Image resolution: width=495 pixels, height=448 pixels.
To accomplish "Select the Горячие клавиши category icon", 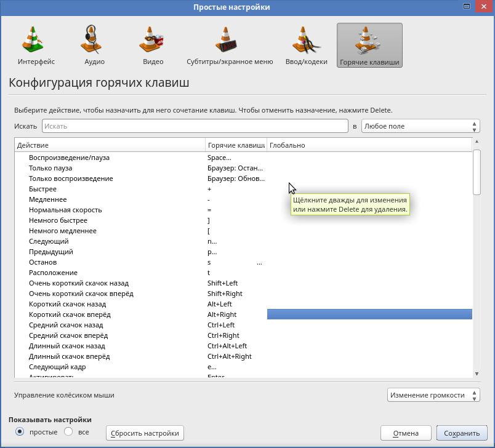I will (369, 45).
